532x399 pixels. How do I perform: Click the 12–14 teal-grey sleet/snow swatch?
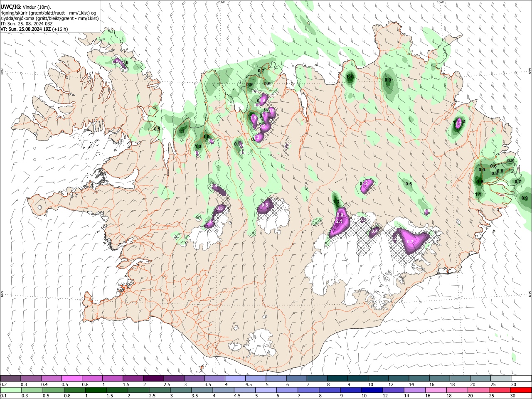tap(398, 379)
